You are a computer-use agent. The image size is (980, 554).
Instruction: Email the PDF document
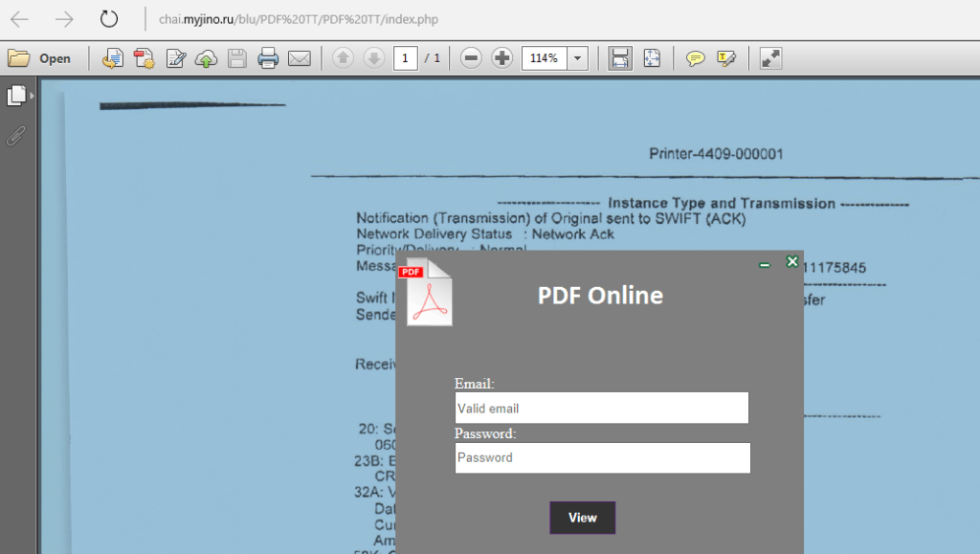click(x=298, y=58)
